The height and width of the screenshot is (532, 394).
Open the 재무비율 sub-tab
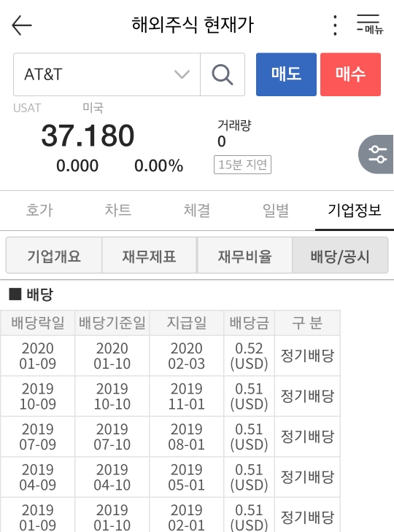point(244,255)
